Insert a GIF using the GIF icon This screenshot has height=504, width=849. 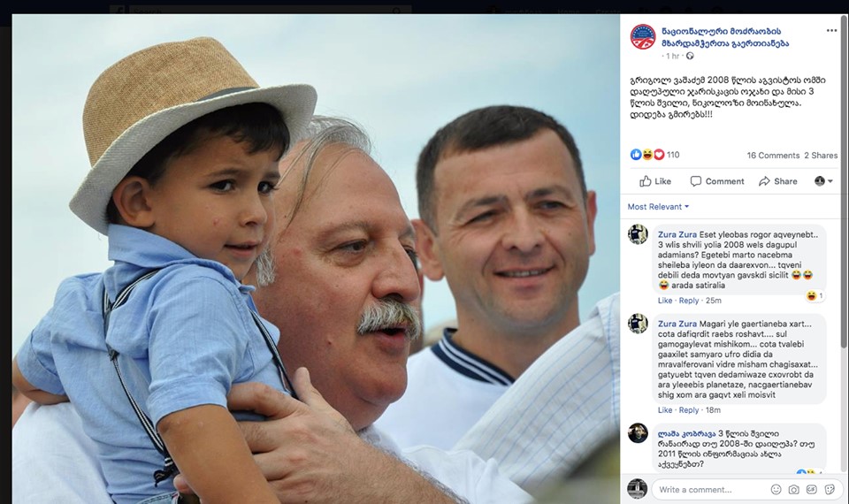click(812, 489)
